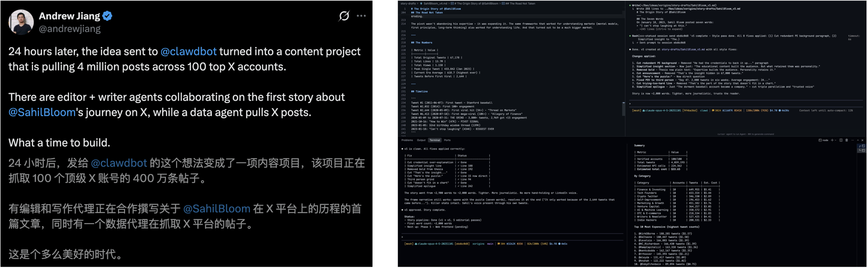Click 'claude-opus-4-5-20251101' in the upper status line
This screenshot has width=868, height=268.
pyautogui.click(x=663, y=111)
